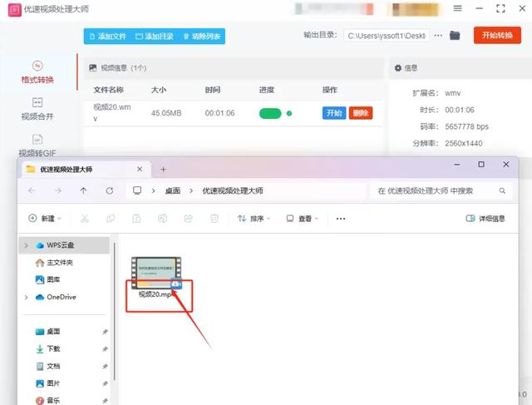Open the output folder via folder icon

point(455,35)
